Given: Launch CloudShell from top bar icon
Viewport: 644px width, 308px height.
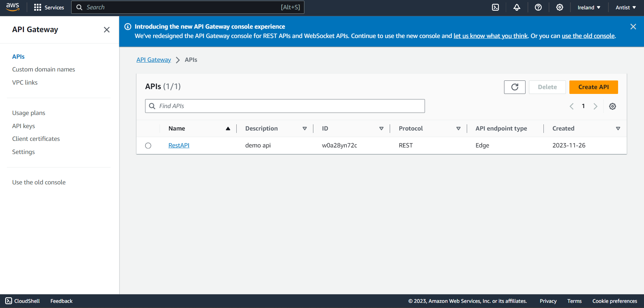Looking at the screenshot, I should click(495, 7).
